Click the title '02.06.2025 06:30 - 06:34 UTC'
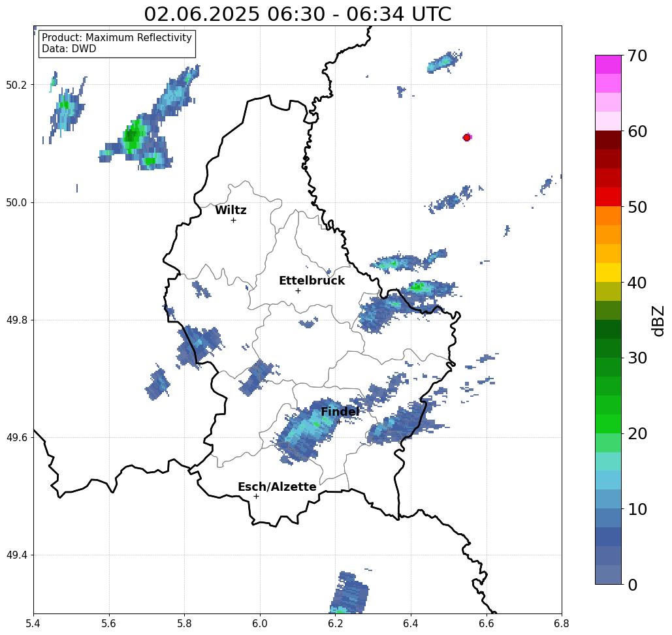Image resolution: width=672 pixels, height=635 pixels. tap(297, 14)
